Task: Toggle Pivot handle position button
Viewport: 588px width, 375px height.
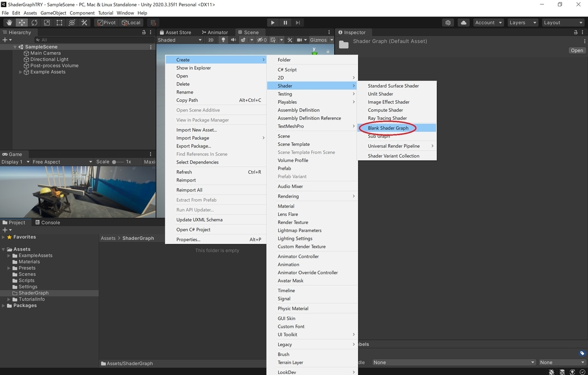Action: [x=107, y=23]
